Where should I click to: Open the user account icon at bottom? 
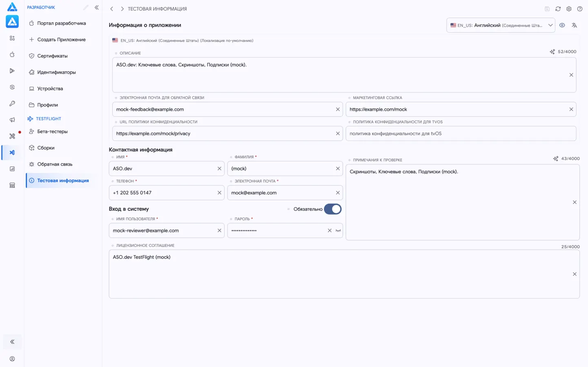point(12,359)
